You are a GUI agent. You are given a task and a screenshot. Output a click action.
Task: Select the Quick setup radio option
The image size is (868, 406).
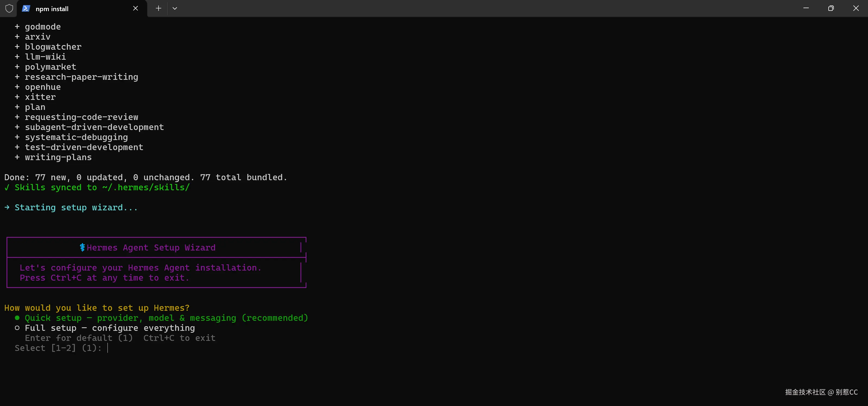(x=17, y=318)
